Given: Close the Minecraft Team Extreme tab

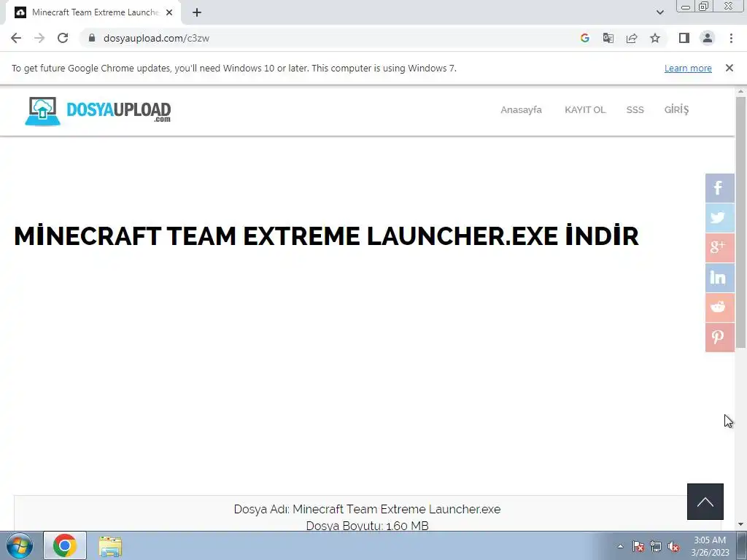Looking at the screenshot, I should click(169, 12).
